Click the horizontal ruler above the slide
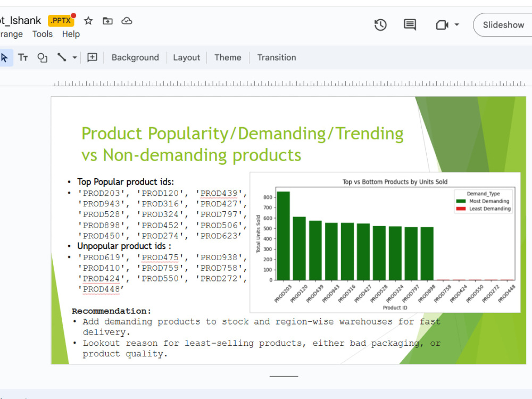532x399 pixels. click(289, 84)
